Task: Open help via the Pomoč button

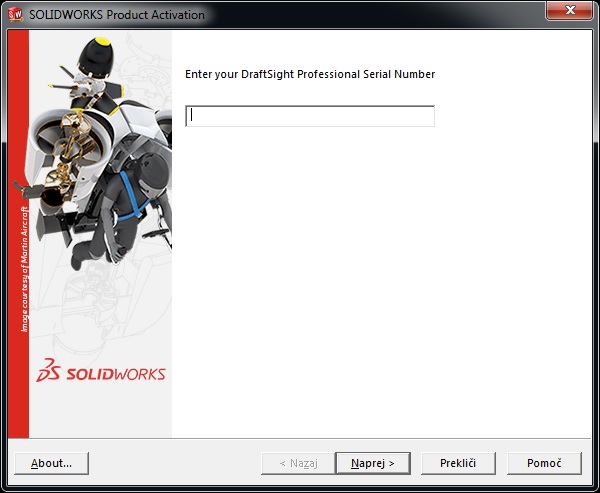Action: tap(544, 463)
